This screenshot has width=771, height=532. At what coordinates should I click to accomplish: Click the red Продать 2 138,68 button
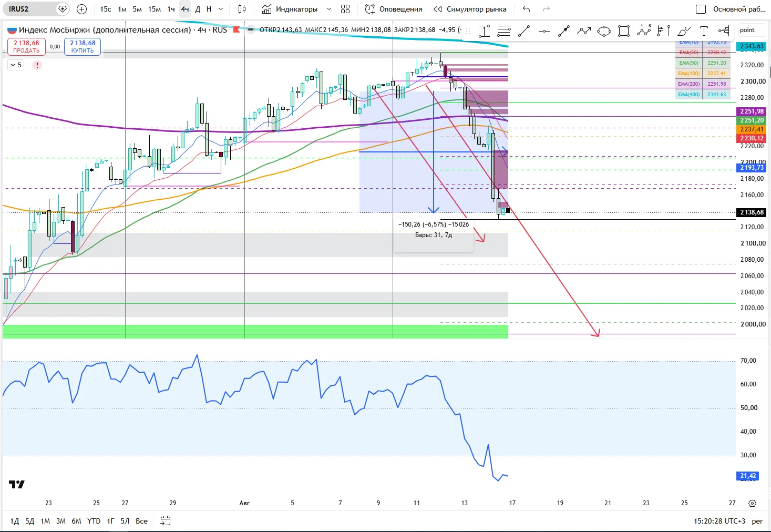[26, 47]
